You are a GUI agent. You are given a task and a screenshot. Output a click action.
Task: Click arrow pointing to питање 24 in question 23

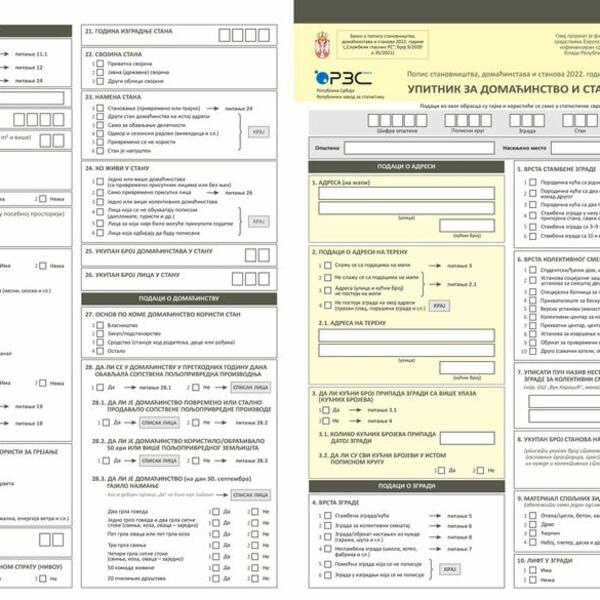214,107
